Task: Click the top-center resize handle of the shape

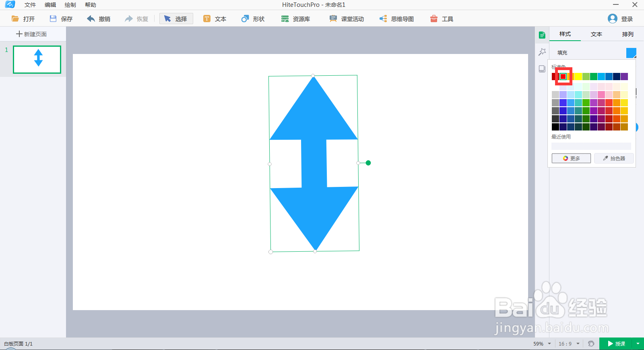Action: click(313, 76)
